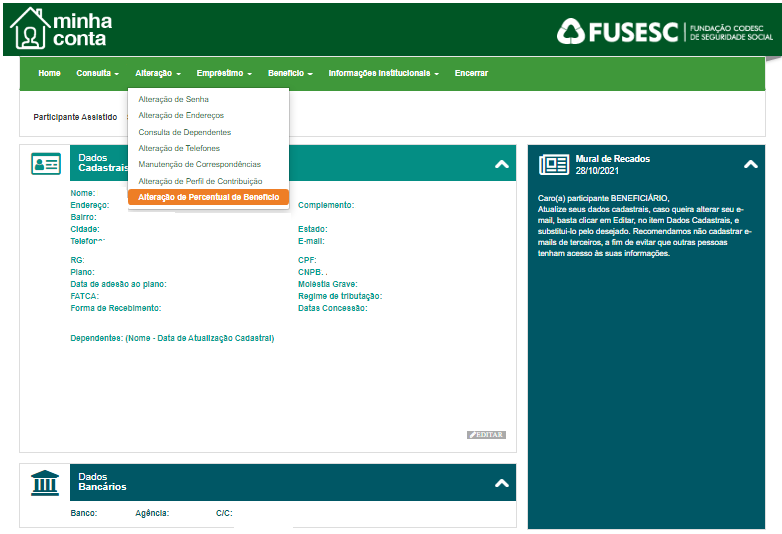The width and height of the screenshot is (782, 534).
Task: Select Alteração de Senha option
Action: pos(173,100)
